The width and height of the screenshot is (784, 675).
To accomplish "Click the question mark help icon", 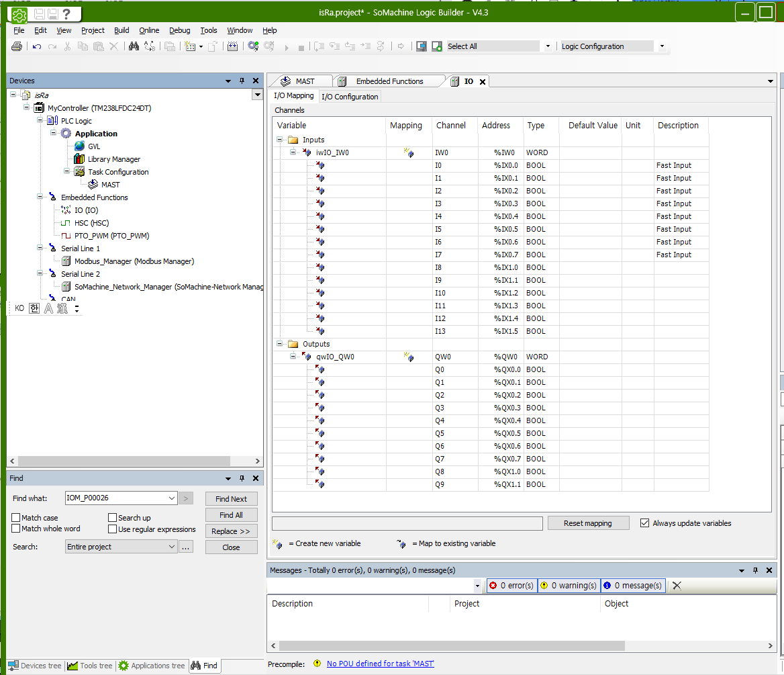I will [66, 14].
